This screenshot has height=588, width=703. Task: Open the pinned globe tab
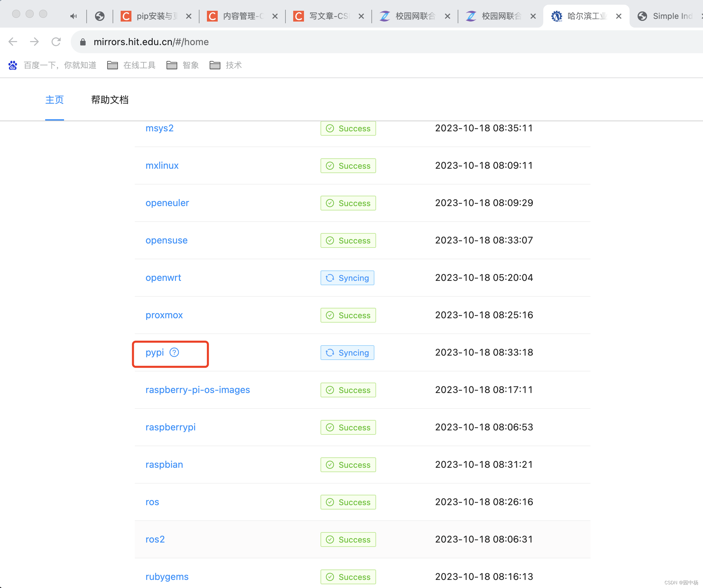pos(100,16)
